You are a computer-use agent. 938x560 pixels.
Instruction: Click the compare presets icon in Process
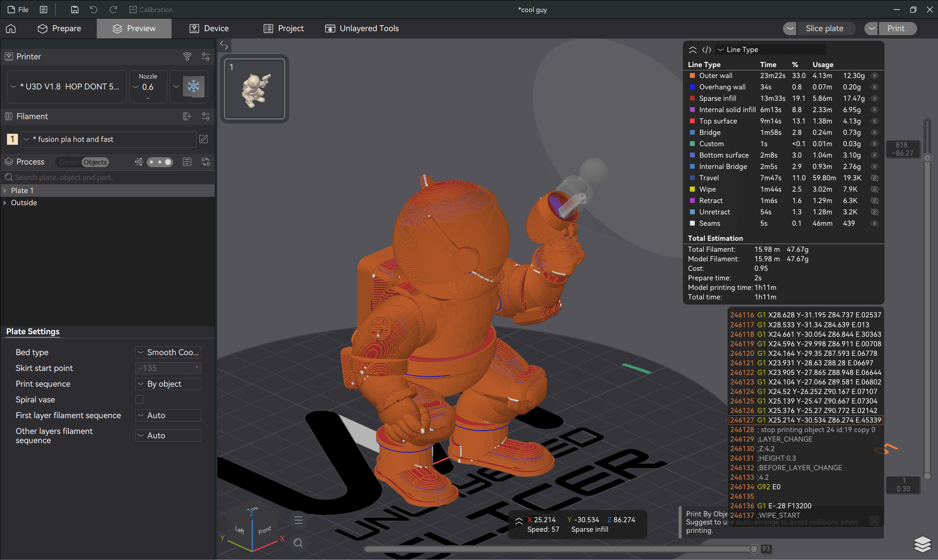tap(206, 162)
